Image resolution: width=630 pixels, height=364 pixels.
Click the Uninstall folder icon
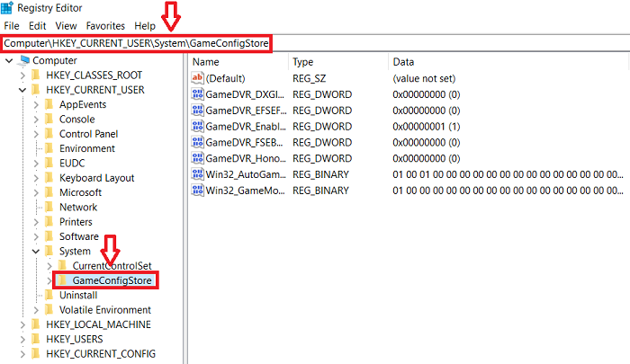49,295
